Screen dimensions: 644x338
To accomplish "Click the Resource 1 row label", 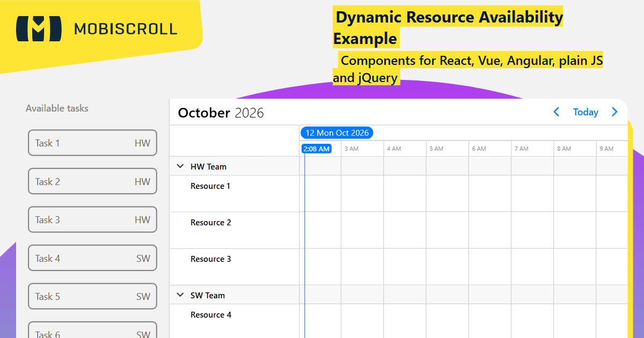I will [210, 186].
